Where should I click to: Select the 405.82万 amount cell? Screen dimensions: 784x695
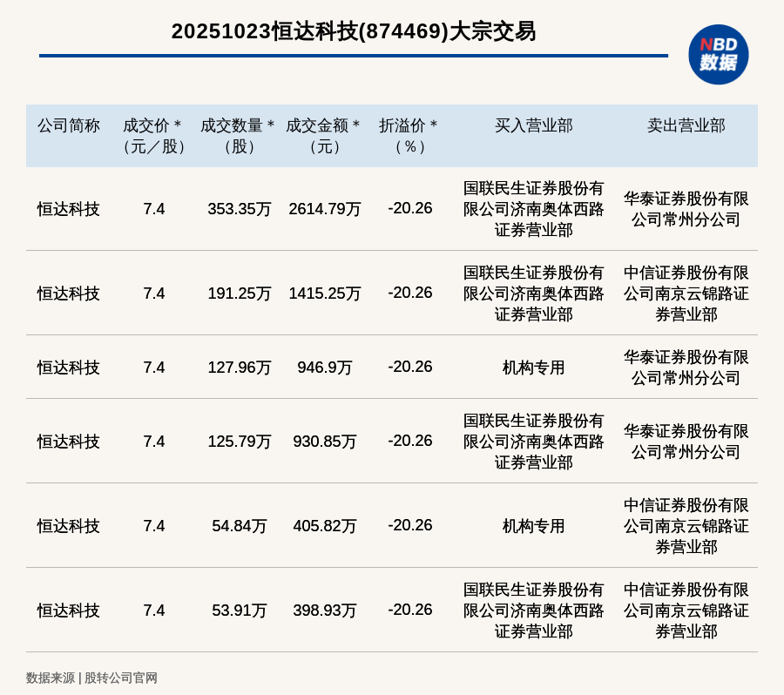point(324,526)
